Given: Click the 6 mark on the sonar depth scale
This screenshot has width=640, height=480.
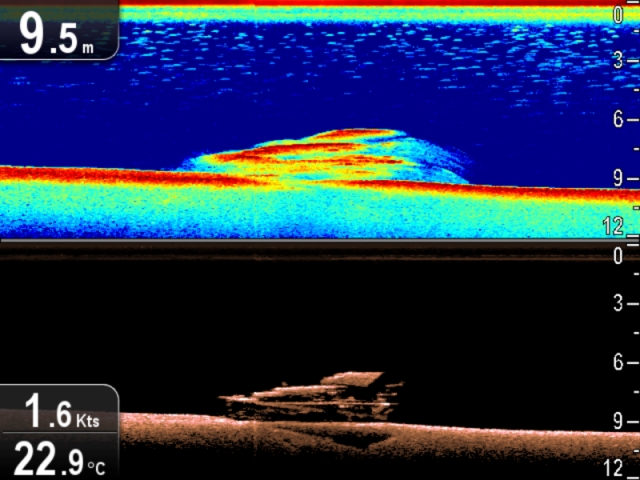Looking at the screenshot, I should (618, 119).
